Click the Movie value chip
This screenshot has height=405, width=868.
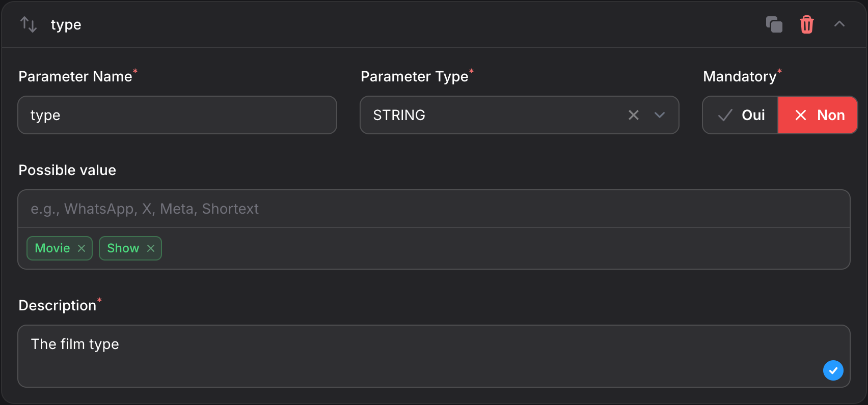pos(52,248)
